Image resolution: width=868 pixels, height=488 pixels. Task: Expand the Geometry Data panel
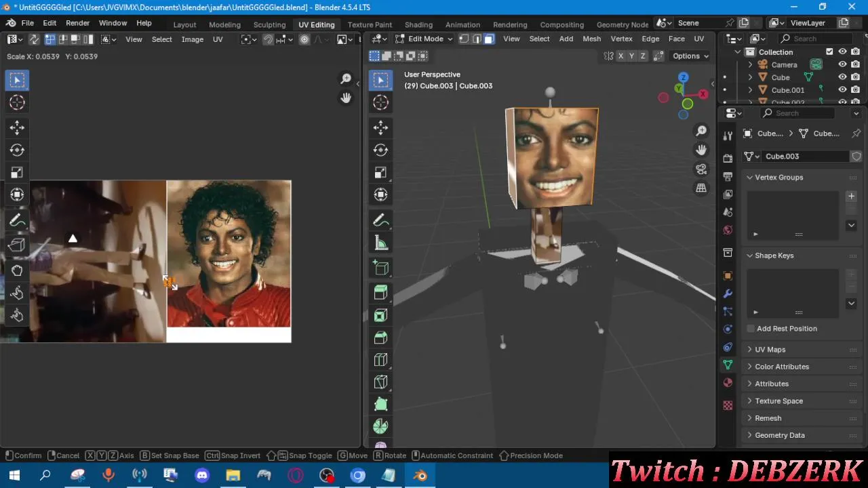[779, 435]
